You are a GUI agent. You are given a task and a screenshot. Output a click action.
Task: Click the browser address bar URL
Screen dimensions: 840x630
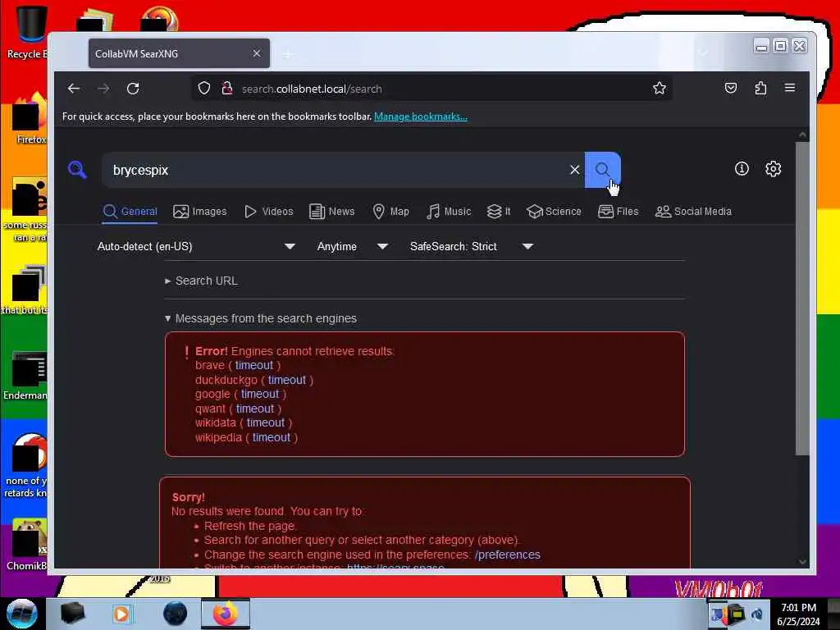(312, 89)
